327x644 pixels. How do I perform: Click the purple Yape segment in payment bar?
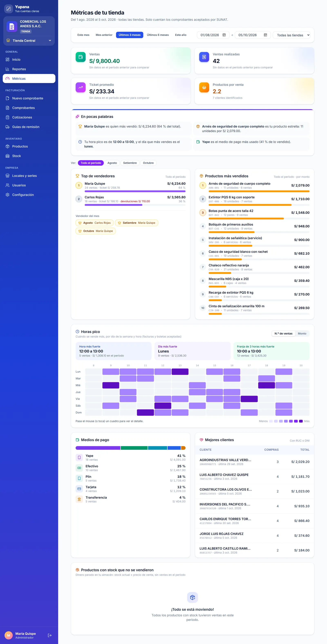pyautogui.click(x=98, y=448)
